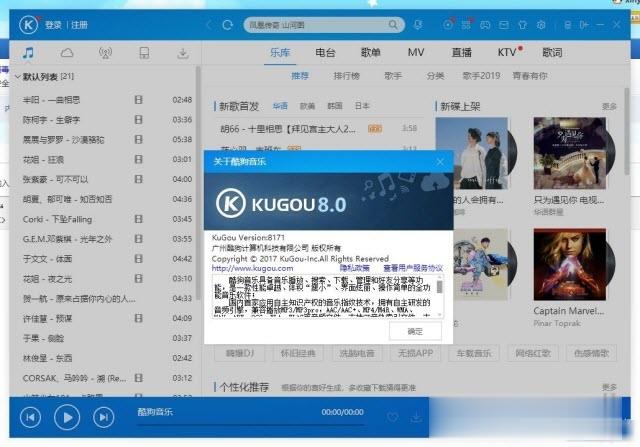Skip to the next track
Image resolution: width=640 pixels, height=447 pixels.
[x=103, y=417]
